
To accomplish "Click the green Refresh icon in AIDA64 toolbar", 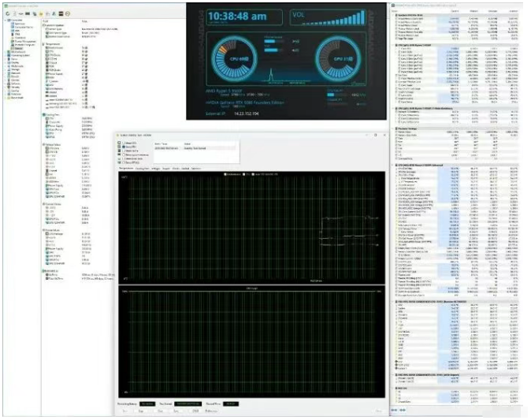I will point(9,14).
